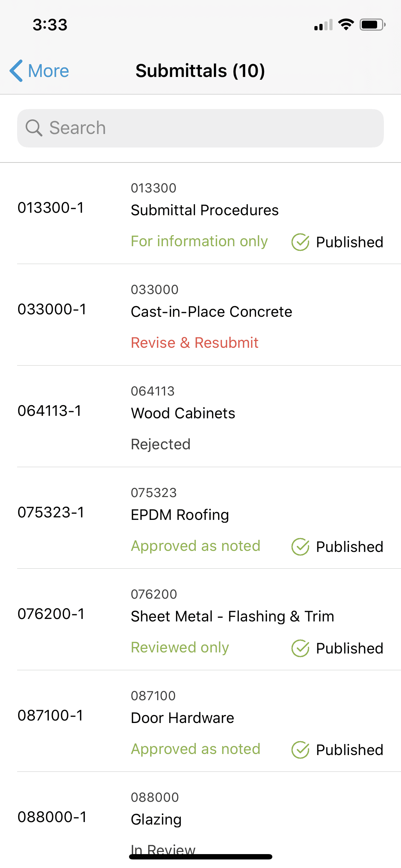Tap published checkmark icon for EPDM Roofing

click(300, 547)
